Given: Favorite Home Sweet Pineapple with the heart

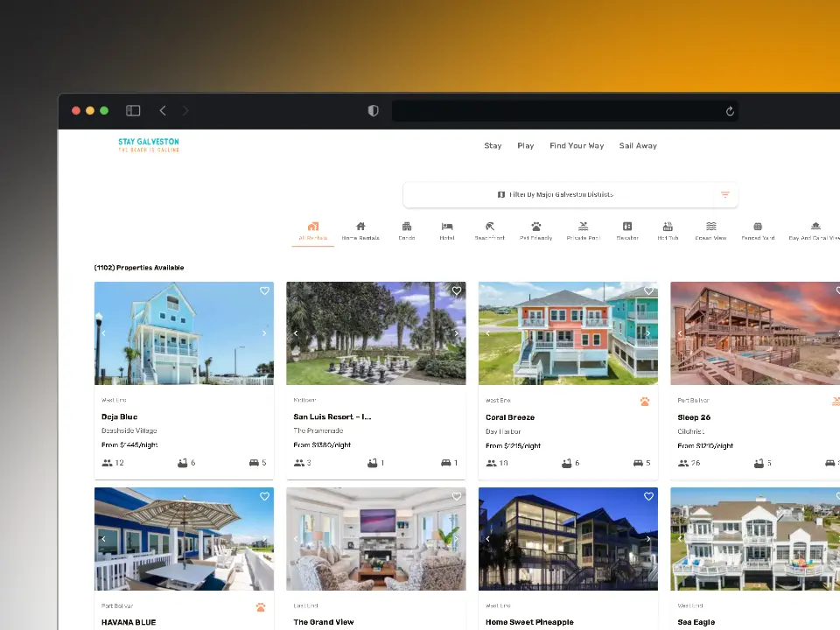Looking at the screenshot, I should click(x=648, y=497).
